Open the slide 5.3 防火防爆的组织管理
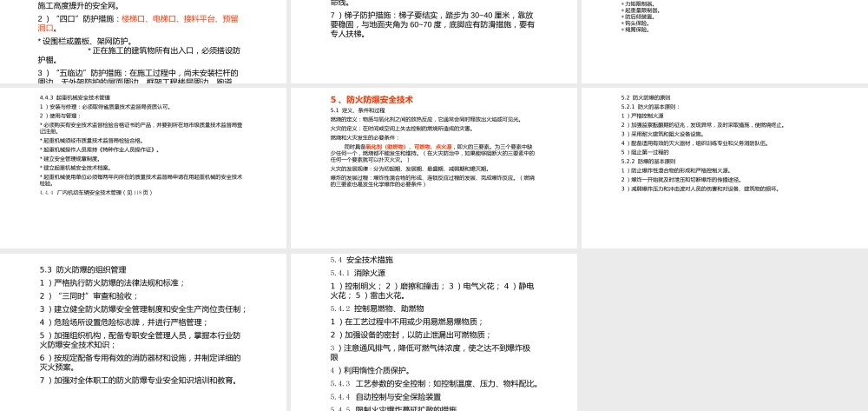The width and height of the screenshot is (868, 411). (143, 332)
